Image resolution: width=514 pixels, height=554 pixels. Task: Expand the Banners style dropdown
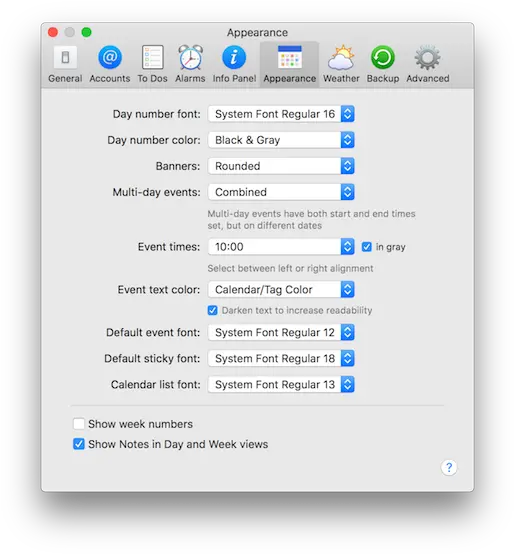281,166
